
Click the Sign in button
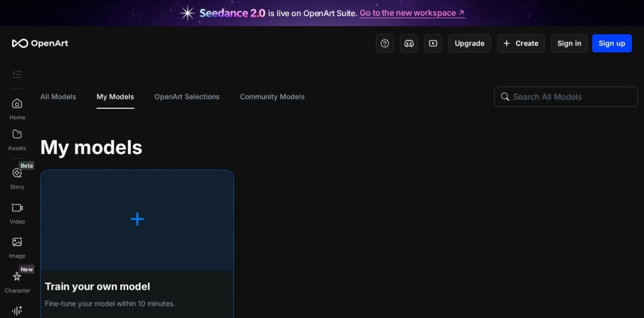(x=569, y=43)
